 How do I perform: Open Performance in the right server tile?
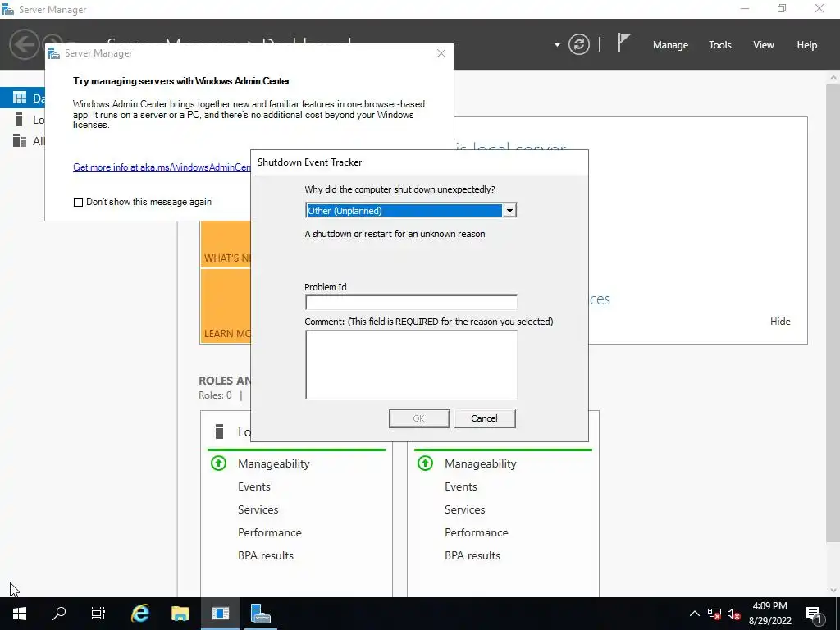tap(477, 533)
